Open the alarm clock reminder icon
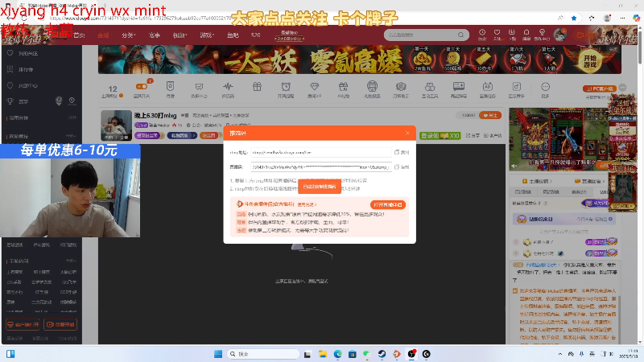Screen dimensions: 644x362 coord(286,87)
